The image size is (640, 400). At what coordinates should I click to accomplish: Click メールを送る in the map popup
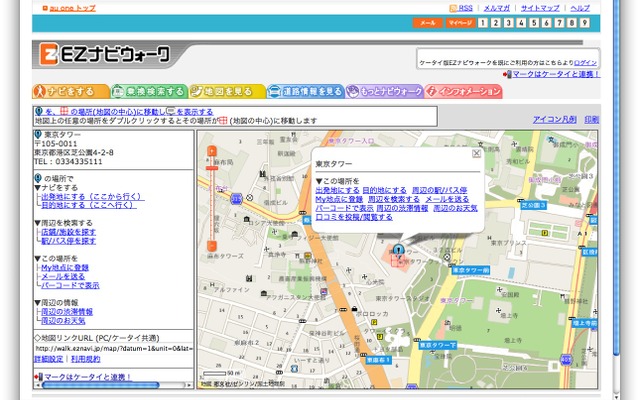pyautogui.click(x=447, y=200)
